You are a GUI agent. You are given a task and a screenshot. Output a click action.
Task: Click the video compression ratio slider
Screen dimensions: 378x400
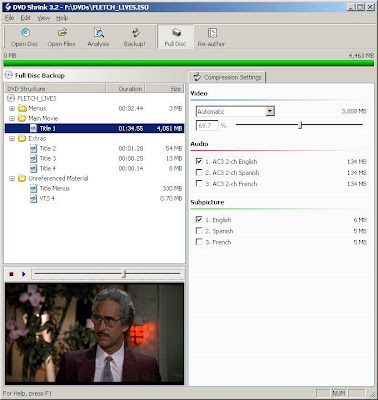[299, 125]
